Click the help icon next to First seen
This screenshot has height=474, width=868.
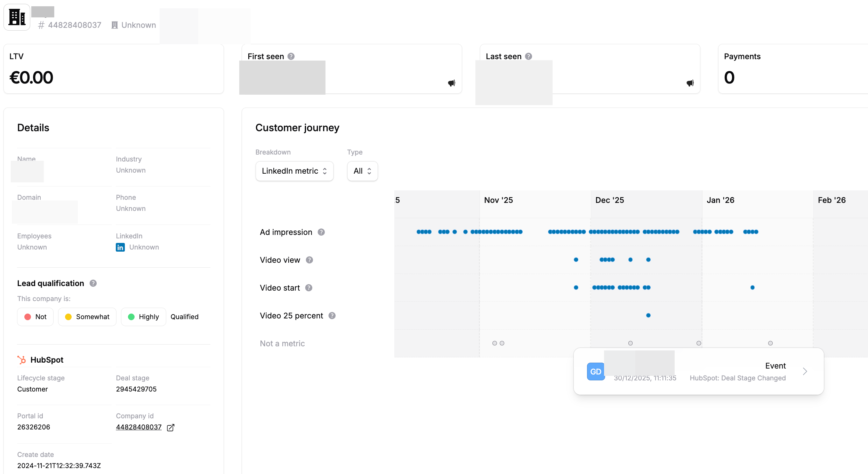291,56
